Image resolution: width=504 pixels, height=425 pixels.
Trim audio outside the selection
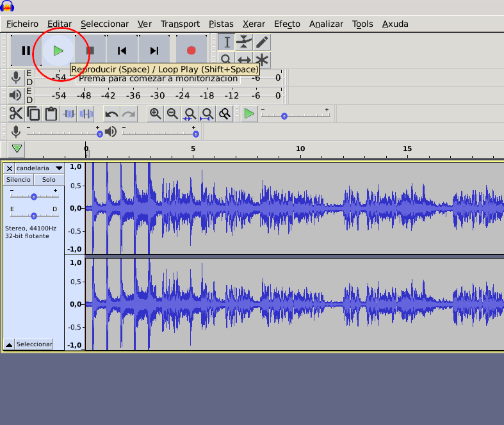pos(69,114)
